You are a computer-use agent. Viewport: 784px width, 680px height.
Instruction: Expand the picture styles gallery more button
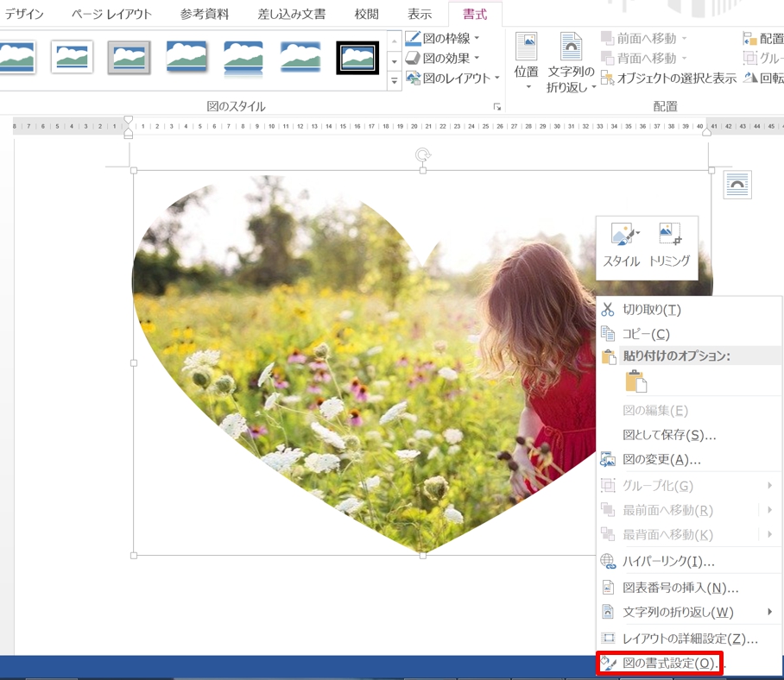point(395,80)
